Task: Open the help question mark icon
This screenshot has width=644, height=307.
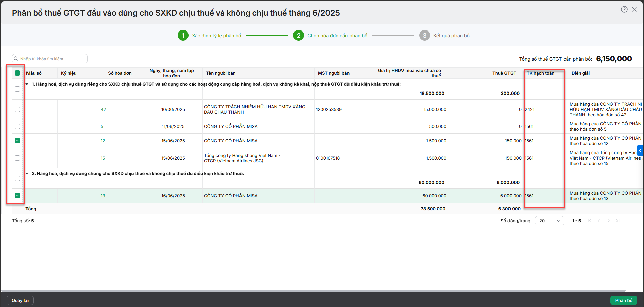Action: [624, 9]
